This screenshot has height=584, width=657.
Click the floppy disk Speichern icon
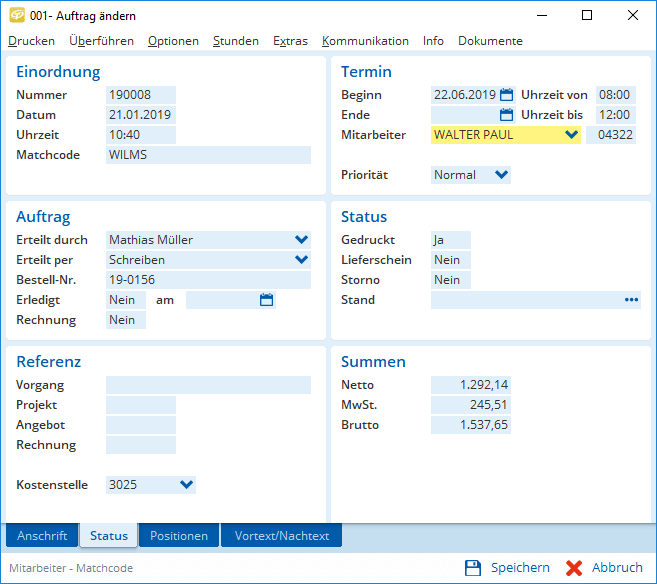[473, 567]
